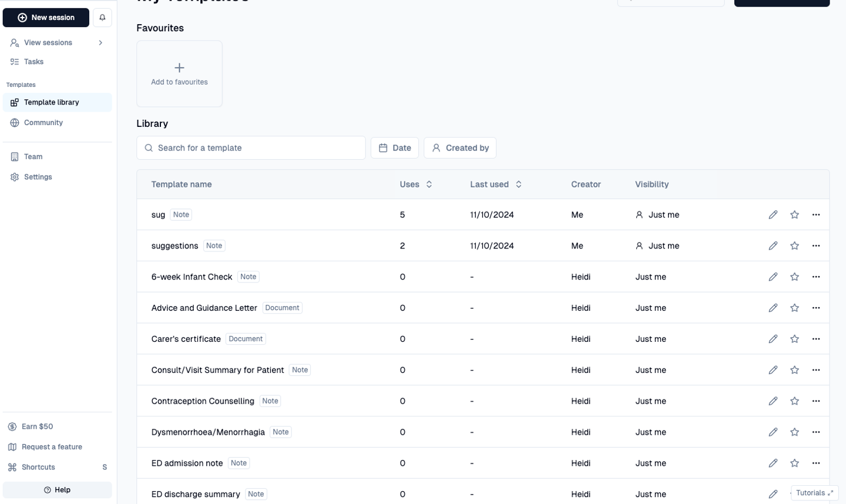Open the Template library page
Screen dimensions: 846x504
57,102
